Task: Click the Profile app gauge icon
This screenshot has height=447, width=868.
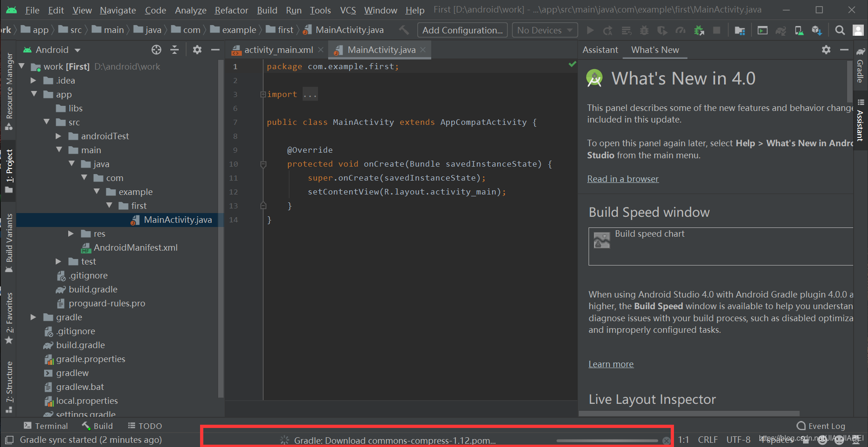Action: [x=680, y=30]
